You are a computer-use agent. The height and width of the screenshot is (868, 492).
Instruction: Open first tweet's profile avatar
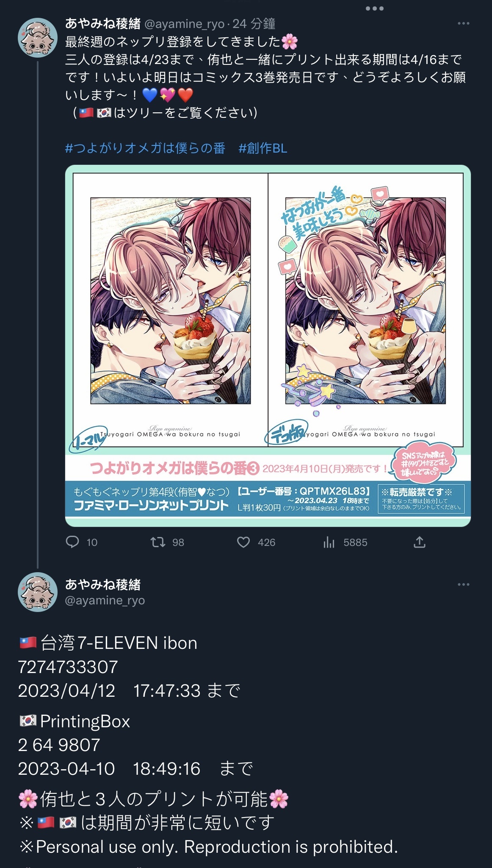pyautogui.click(x=38, y=37)
